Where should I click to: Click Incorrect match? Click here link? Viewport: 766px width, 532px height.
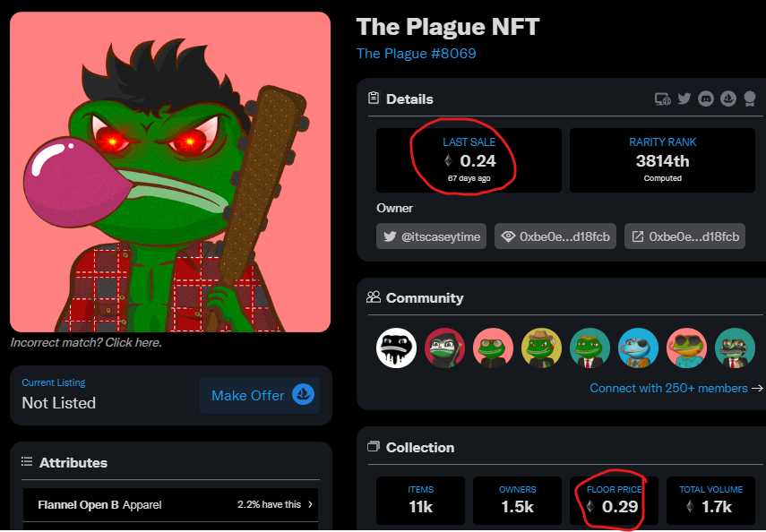pos(86,342)
